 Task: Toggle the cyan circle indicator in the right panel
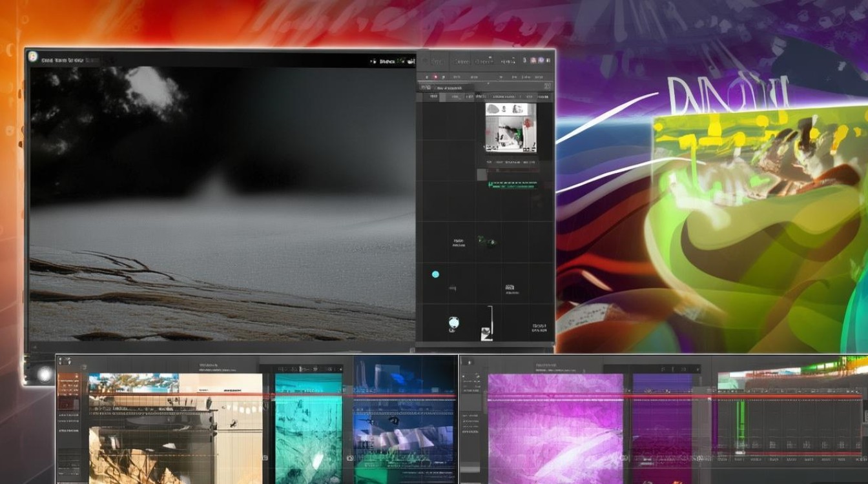(435, 274)
